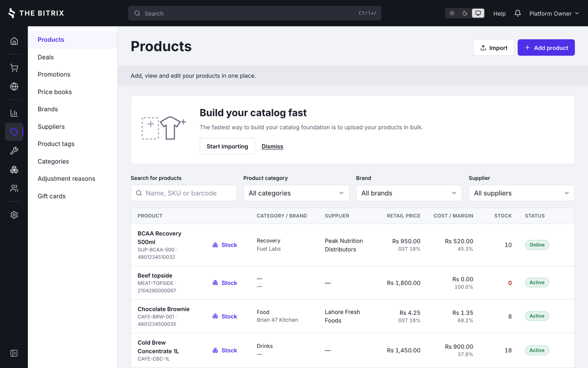Select the tag catalog icon
The height and width of the screenshot is (368, 588).
[14, 132]
